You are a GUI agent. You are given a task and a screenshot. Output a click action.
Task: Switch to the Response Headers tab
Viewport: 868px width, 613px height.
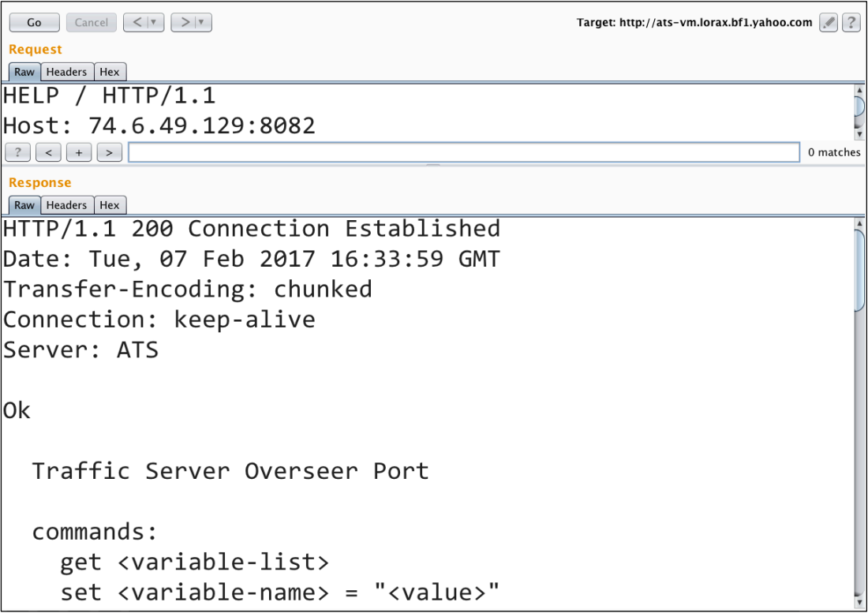tap(66, 205)
